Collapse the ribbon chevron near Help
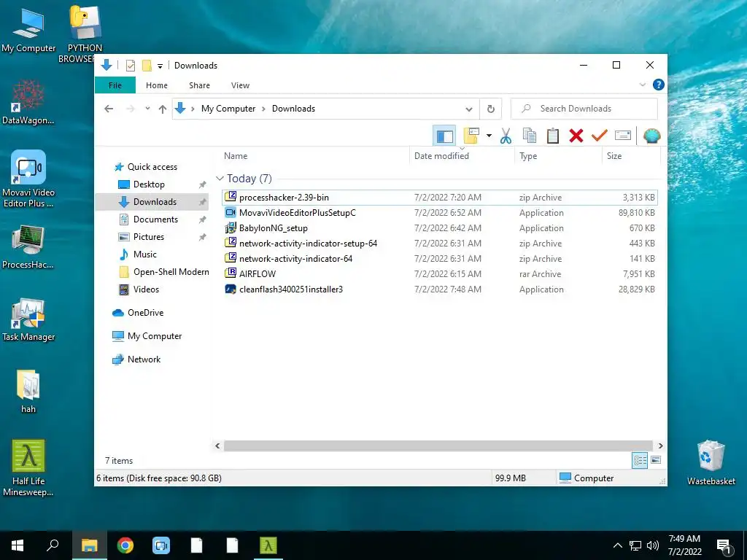The image size is (747, 560). (643, 85)
